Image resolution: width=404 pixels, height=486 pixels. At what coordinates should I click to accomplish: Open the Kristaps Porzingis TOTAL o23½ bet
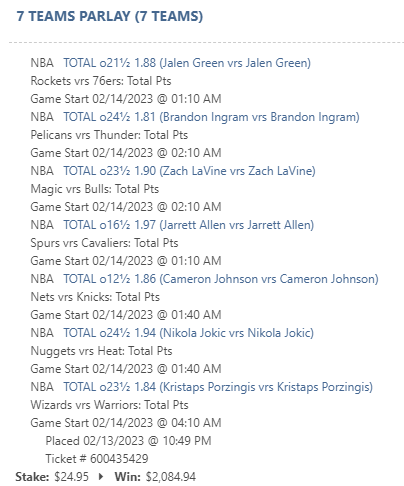point(218,387)
